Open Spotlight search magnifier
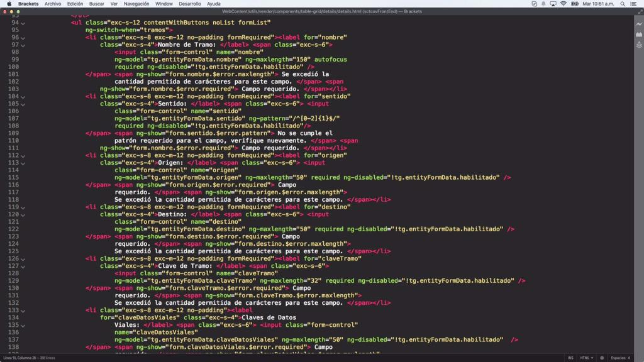Viewport: 644px width, 362px height. (x=623, y=4)
